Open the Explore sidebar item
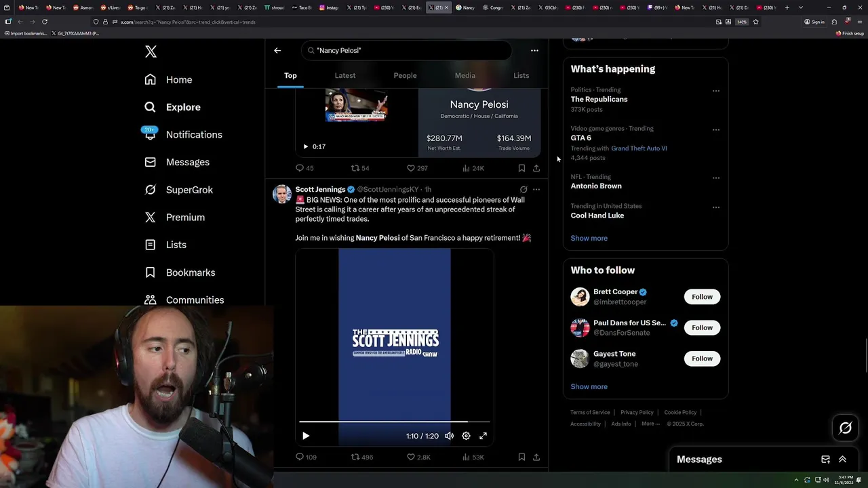The width and height of the screenshot is (868, 488). 172,107
